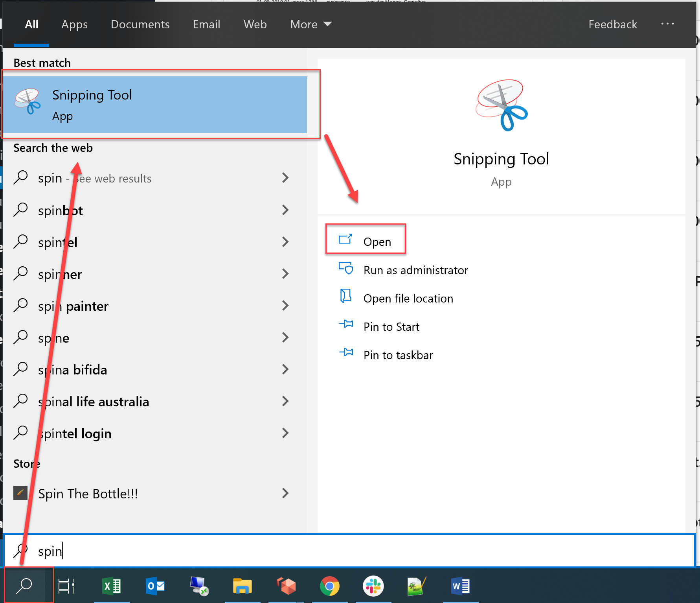The width and height of the screenshot is (700, 603).
Task: Switch to the Web tab
Action: pyautogui.click(x=255, y=24)
